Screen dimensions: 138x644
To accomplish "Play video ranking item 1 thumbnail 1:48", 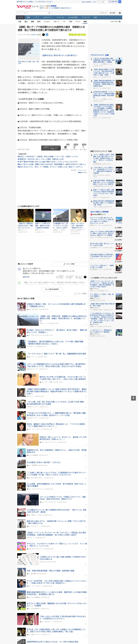I will pos(119,157).
